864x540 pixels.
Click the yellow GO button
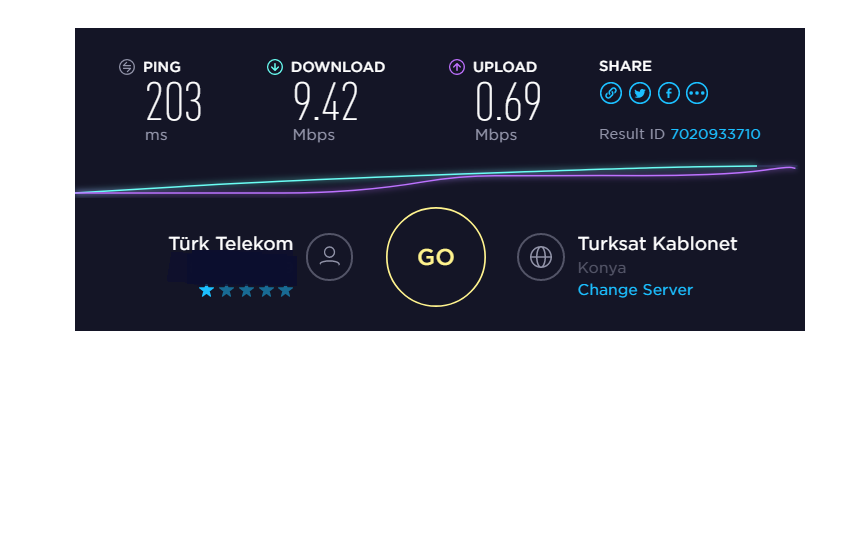tap(435, 257)
